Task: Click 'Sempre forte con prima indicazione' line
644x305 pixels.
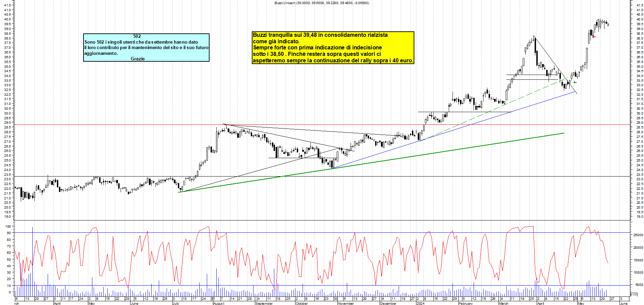Action: 317,47
